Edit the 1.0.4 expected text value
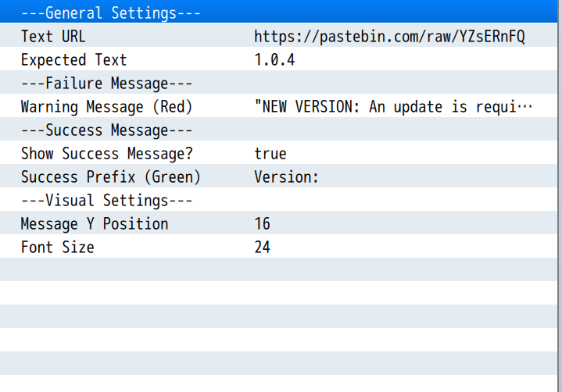Image resolution: width=562 pixels, height=392 pixels. tap(274, 60)
